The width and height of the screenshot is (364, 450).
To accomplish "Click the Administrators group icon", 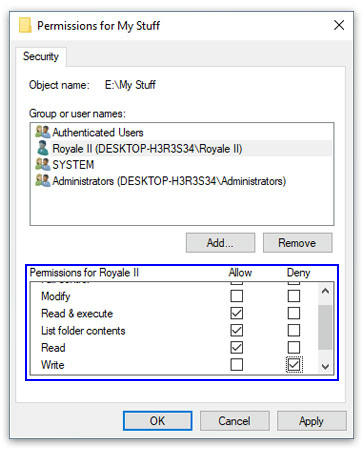I will pyautogui.click(x=43, y=180).
